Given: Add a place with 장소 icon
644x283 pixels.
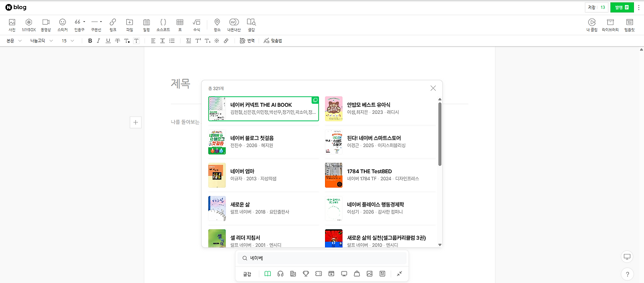Looking at the screenshot, I should point(217,25).
